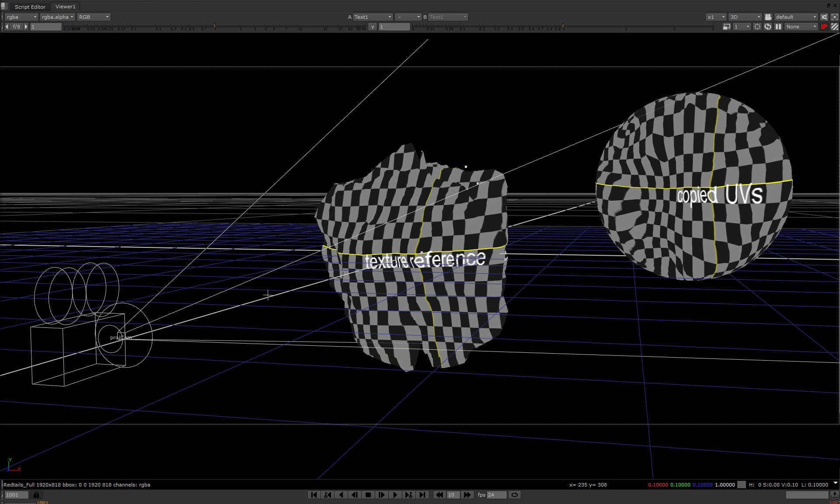The width and height of the screenshot is (840, 504).
Task: Expand the rgba channel layer dropdown
Action: 21,17
